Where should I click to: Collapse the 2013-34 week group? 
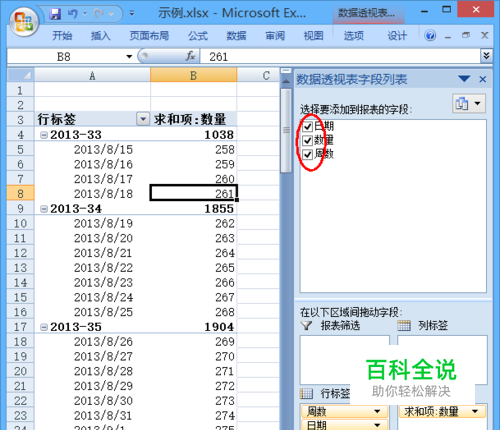pyautogui.click(x=44, y=209)
